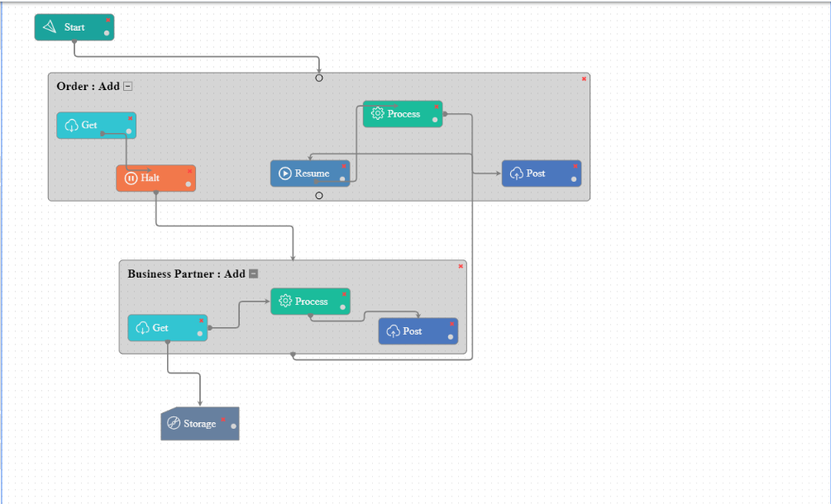Click the pause icon on the Halt node
The width and height of the screenshot is (831, 504).
(131, 178)
